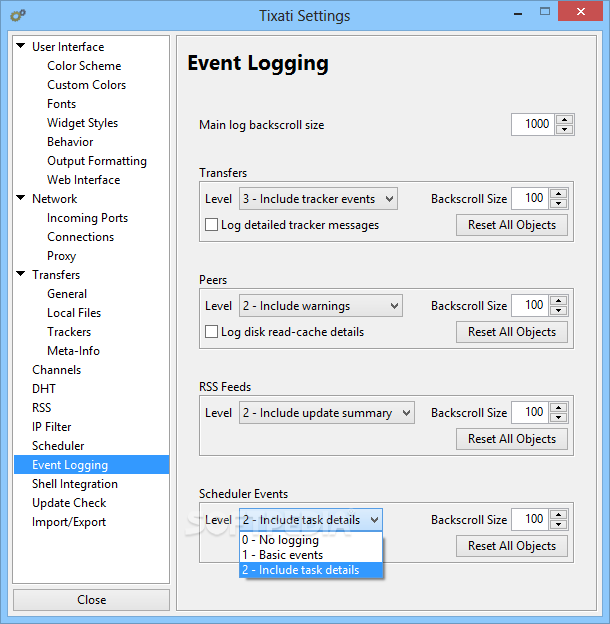Open the Connections settings page
610x624 pixels.
point(80,237)
